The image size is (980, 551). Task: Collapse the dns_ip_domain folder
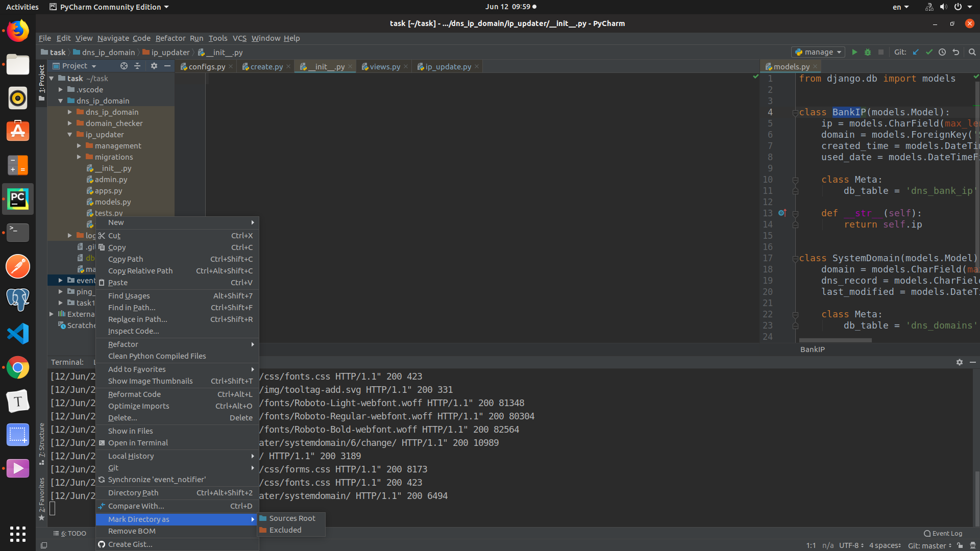coord(61,101)
